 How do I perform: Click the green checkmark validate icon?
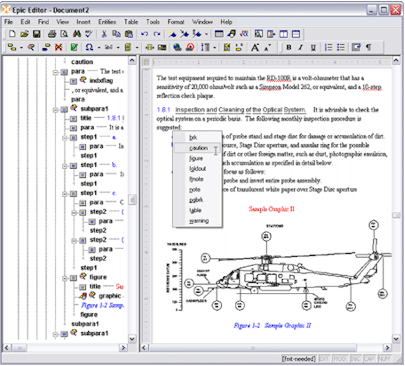point(74,47)
